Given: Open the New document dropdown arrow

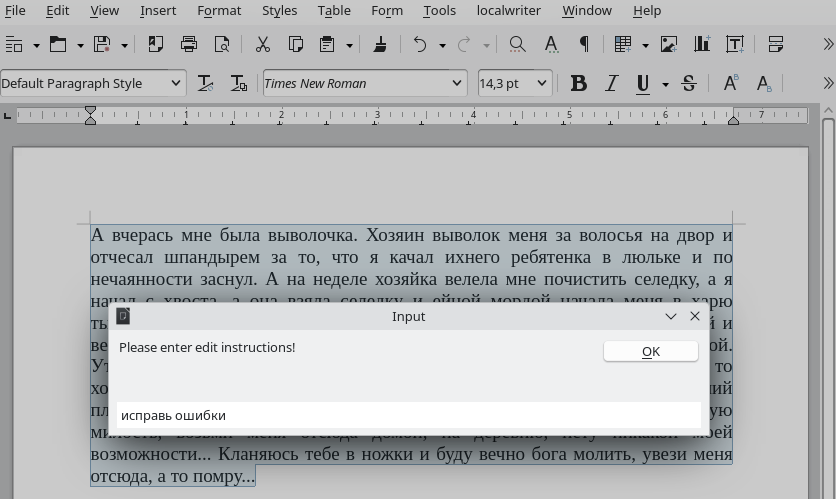Looking at the screenshot, I should 36,46.
